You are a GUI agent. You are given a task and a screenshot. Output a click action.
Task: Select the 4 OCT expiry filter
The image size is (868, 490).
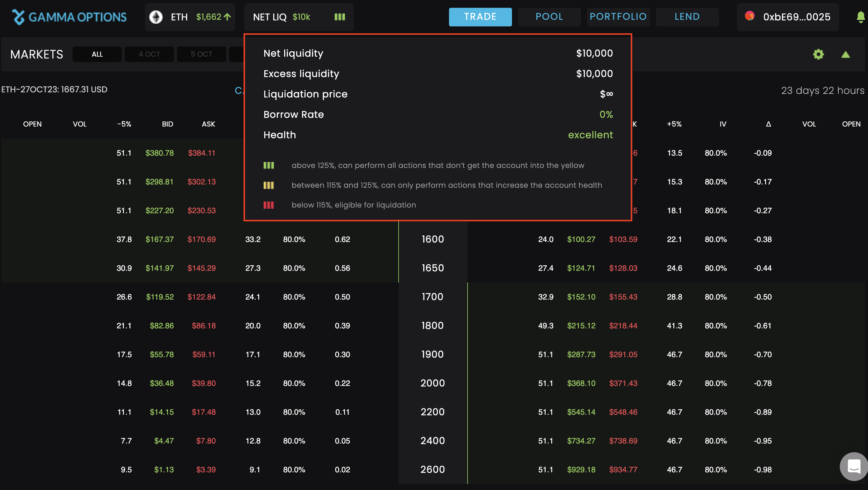tap(149, 54)
